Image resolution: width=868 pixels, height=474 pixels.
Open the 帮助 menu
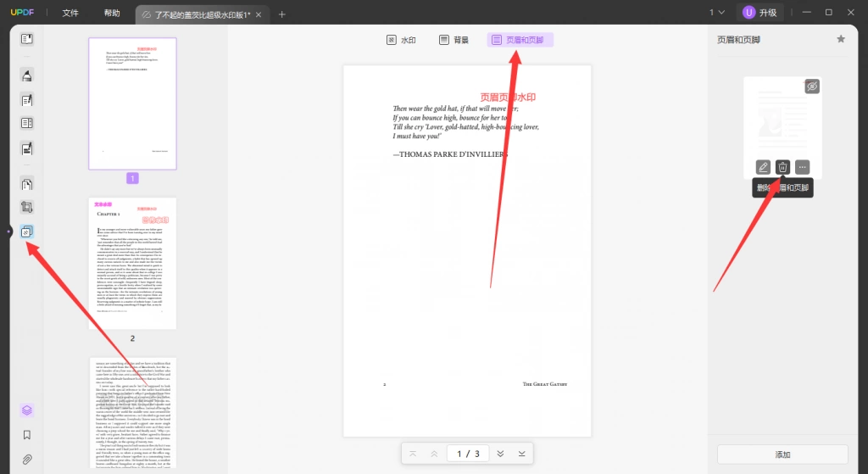point(112,13)
